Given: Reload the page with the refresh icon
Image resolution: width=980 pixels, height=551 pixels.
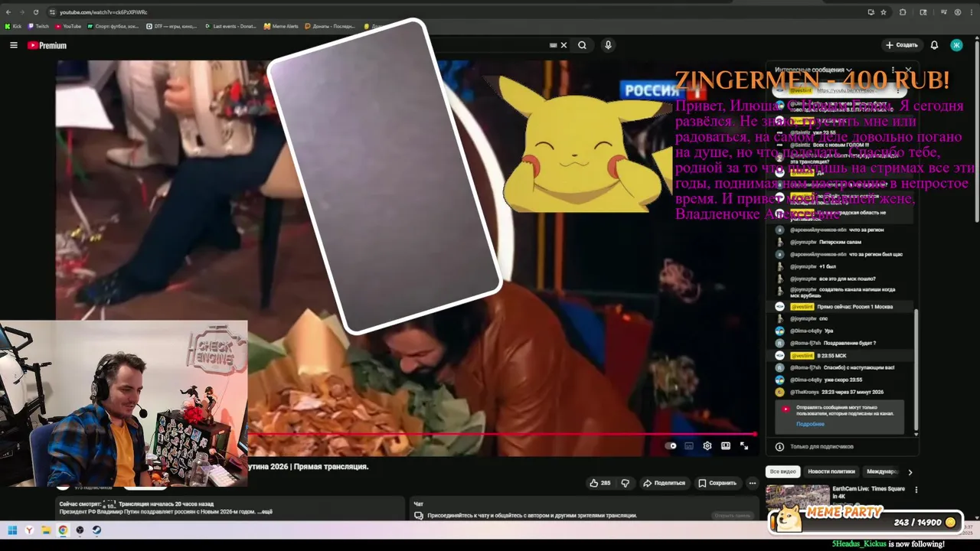Looking at the screenshot, I should point(36,12).
